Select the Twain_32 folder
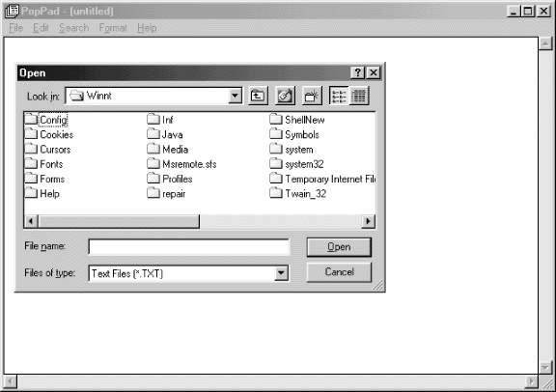556x392 pixels. (298, 193)
